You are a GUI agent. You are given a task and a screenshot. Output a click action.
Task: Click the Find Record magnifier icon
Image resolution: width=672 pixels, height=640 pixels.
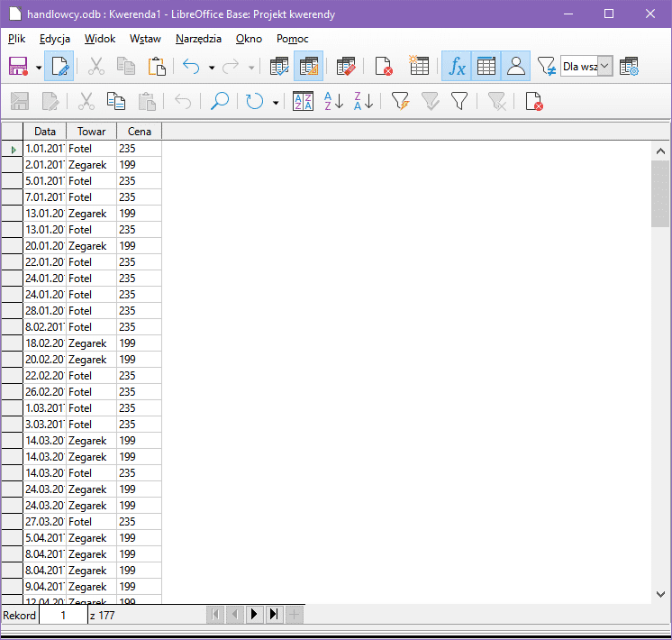tap(219, 101)
